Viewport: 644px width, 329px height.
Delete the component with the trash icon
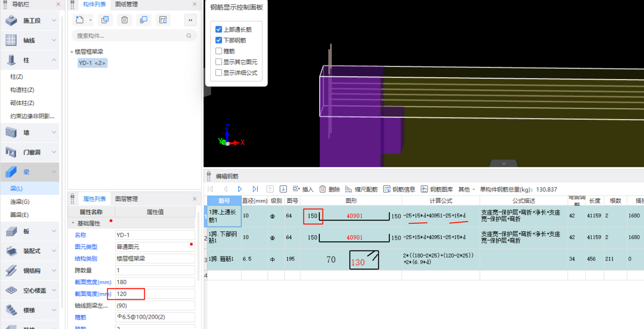[x=124, y=20]
